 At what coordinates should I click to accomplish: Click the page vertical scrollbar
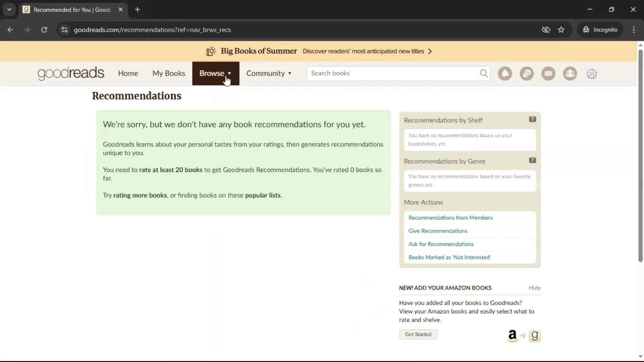(x=640, y=156)
